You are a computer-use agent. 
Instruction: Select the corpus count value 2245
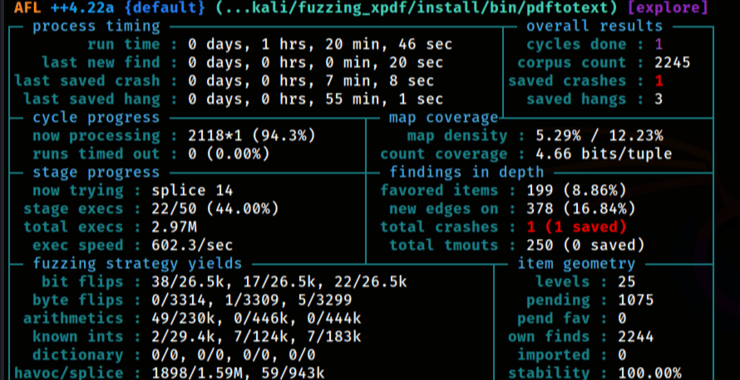(x=673, y=63)
